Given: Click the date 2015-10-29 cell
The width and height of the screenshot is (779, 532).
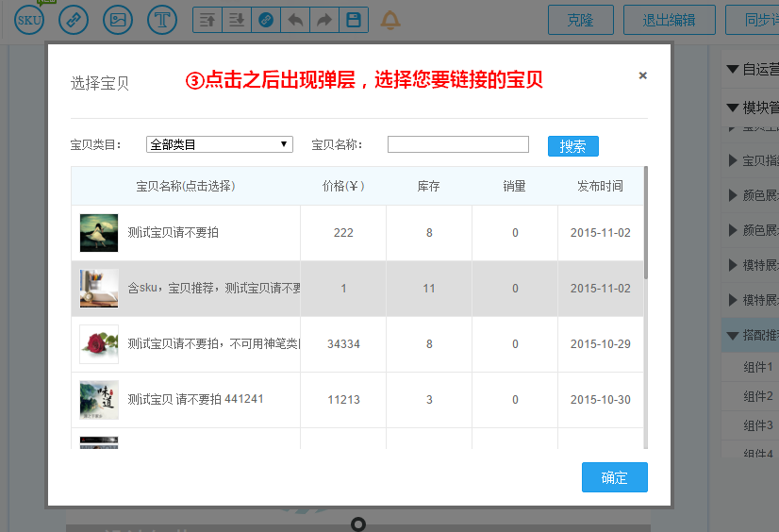Looking at the screenshot, I should (x=600, y=344).
